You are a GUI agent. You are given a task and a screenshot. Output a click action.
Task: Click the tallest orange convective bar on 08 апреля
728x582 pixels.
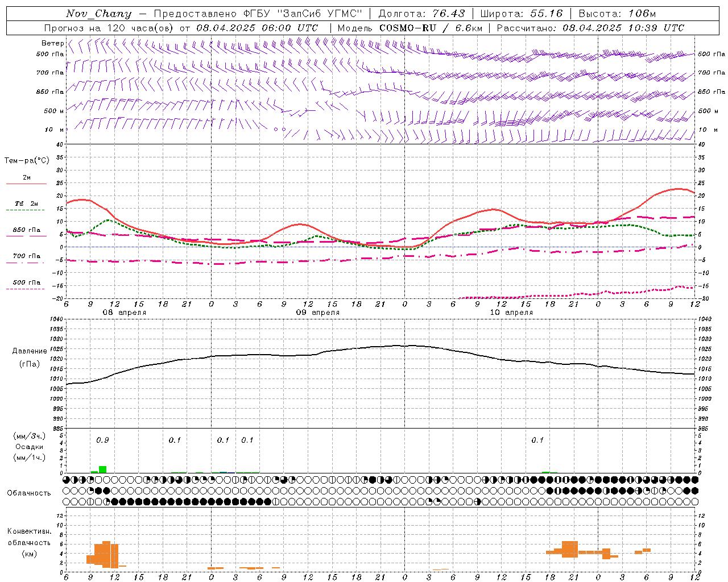click(x=106, y=554)
